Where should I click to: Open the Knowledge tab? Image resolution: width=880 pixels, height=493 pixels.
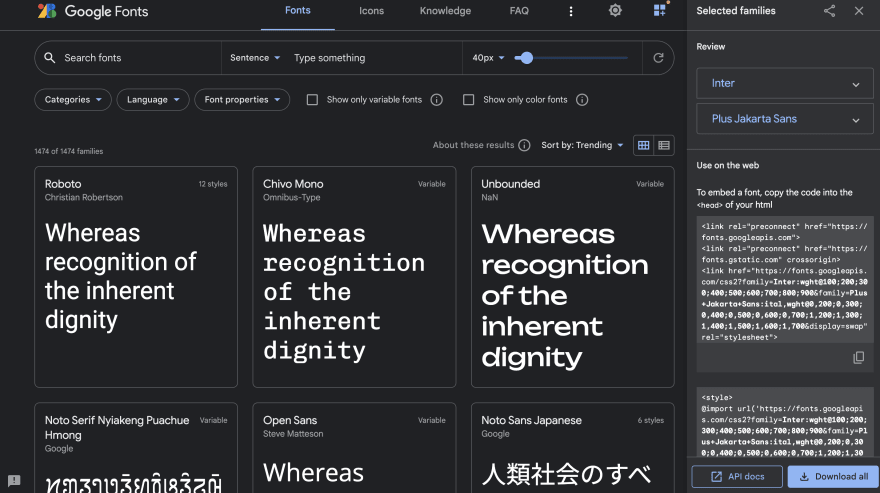coord(445,11)
